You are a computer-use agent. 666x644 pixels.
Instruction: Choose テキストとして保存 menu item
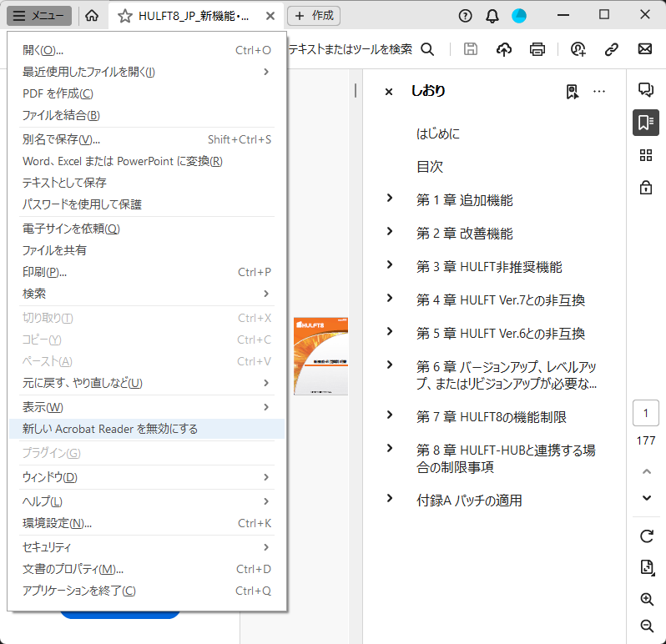[147, 183]
